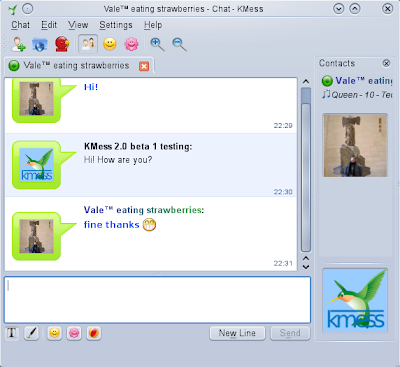This screenshot has height=367, width=400.
Task: Open the Help menu
Action: pyautogui.click(x=153, y=25)
